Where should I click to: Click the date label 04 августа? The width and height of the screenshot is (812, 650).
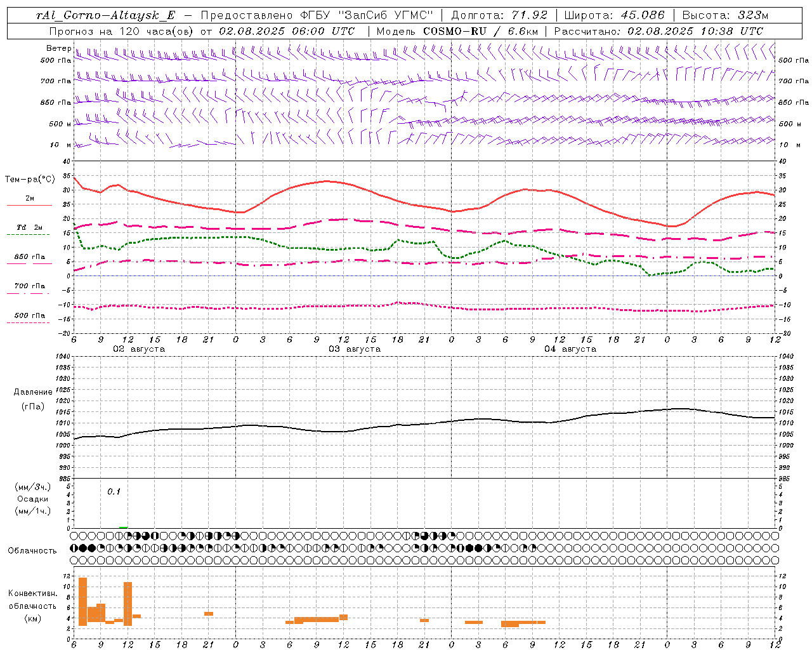point(570,349)
